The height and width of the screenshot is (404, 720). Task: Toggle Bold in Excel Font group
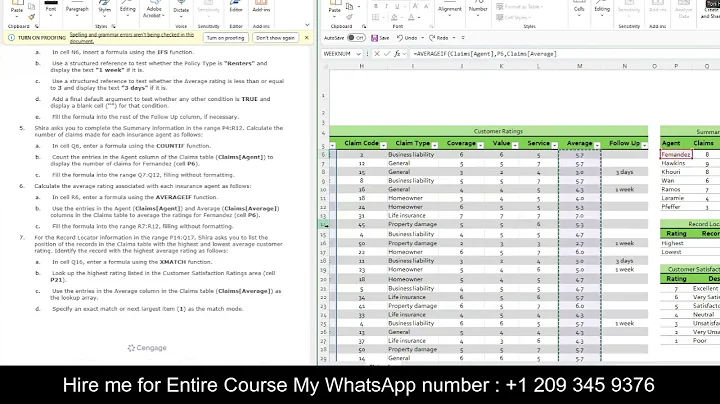pyautogui.click(x=376, y=6)
